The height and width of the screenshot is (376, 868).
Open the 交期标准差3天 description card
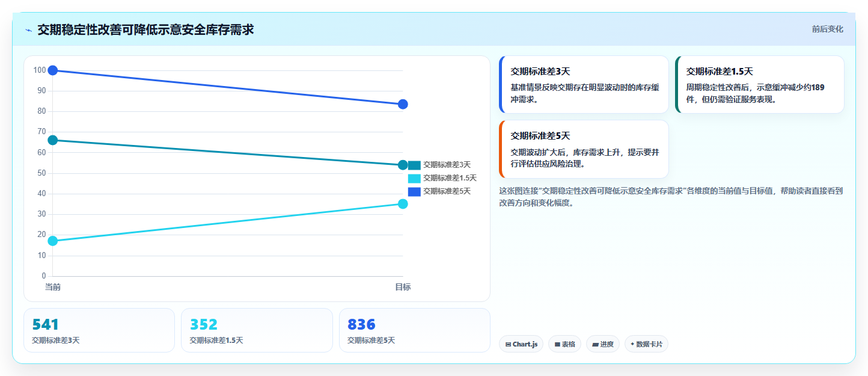(x=584, y=85)
